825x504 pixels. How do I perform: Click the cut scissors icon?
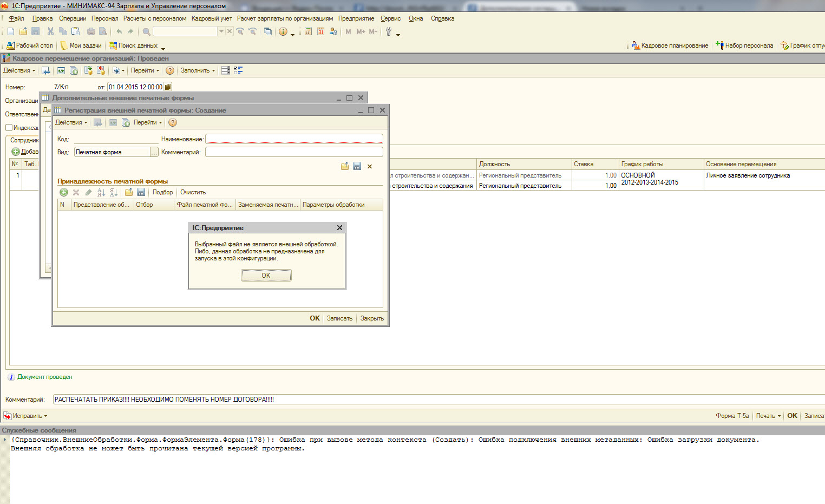[x=50, y=31]
